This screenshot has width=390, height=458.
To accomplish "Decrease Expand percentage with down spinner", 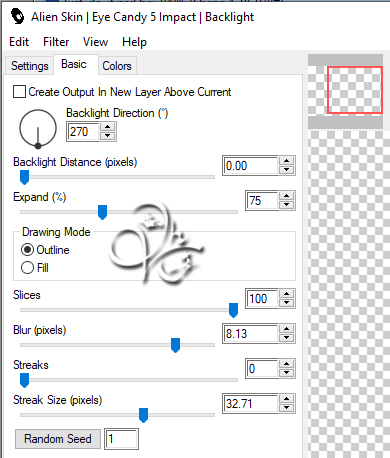I will point(286,205).
